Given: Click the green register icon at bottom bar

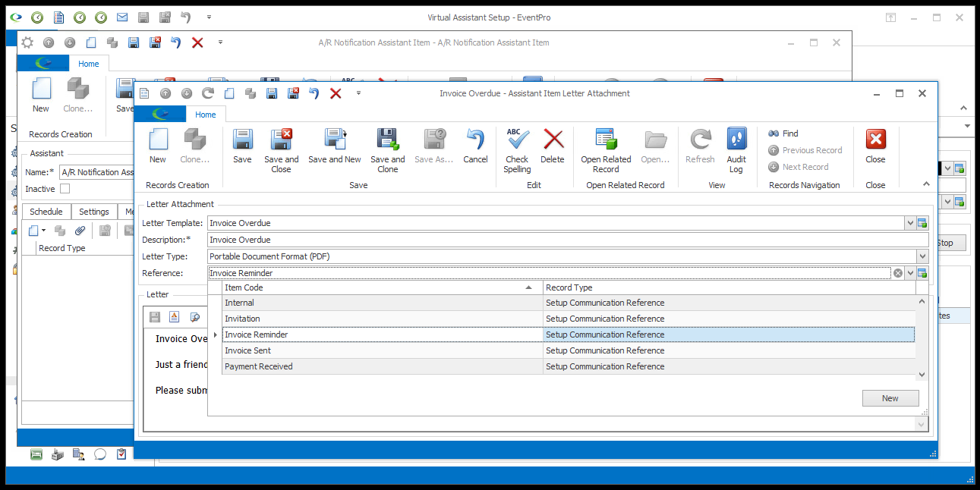Looking at the screenshot, I should tap(36, 454).
